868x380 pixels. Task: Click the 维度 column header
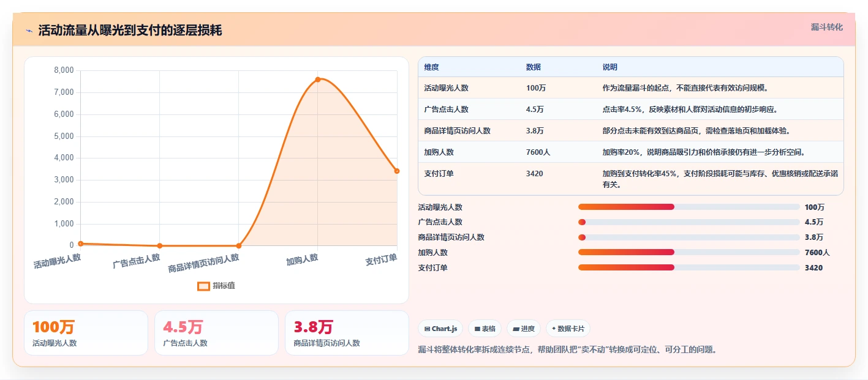431,67
